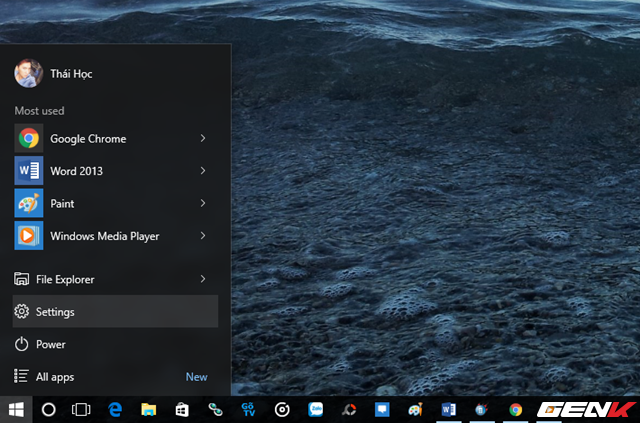Launch Windows Media Player from Most used
Image resolution: width=640 pixels, height=423 pixels.
coord(104,236)
